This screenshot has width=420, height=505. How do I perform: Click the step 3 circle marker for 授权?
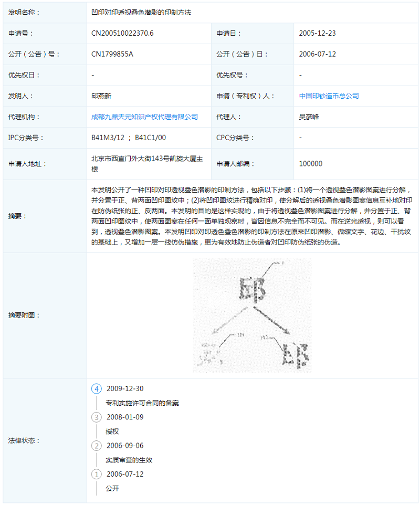click(96, 417)
